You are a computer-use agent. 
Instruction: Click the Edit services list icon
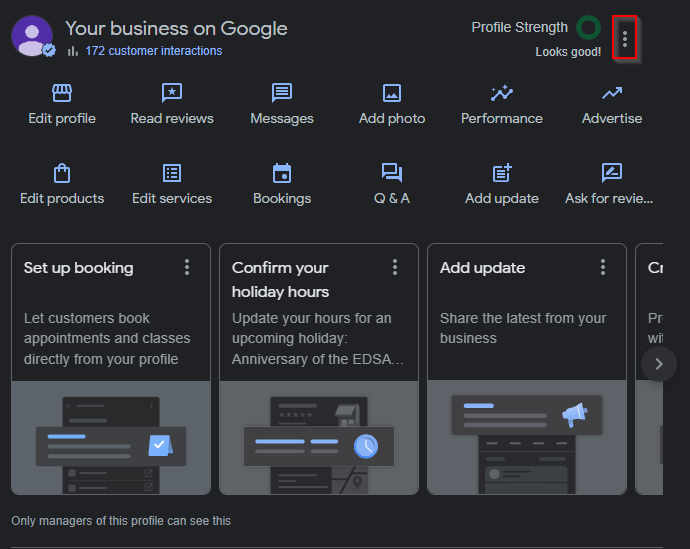172,173
